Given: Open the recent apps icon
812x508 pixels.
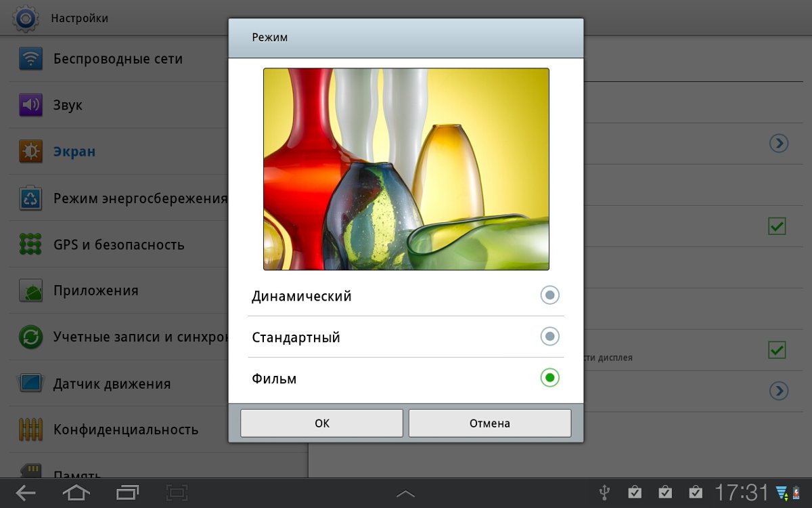Looking at the screenshot, I should pos(127,493).
